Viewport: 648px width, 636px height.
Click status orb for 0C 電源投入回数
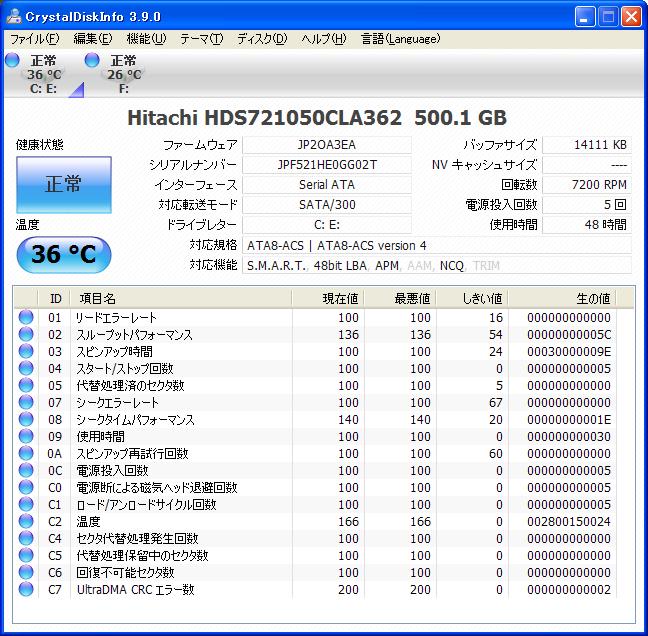tap(26, 470)
